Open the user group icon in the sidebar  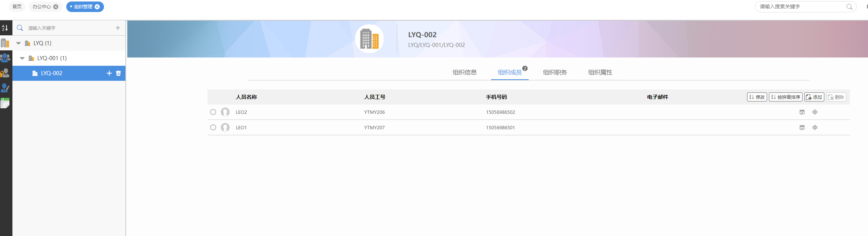pos(5,58)
